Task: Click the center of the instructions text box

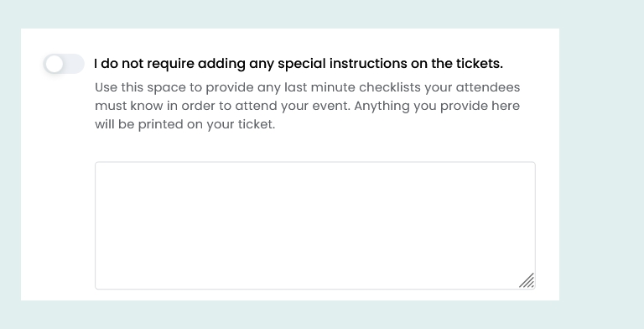Action: tap(315, 226)
